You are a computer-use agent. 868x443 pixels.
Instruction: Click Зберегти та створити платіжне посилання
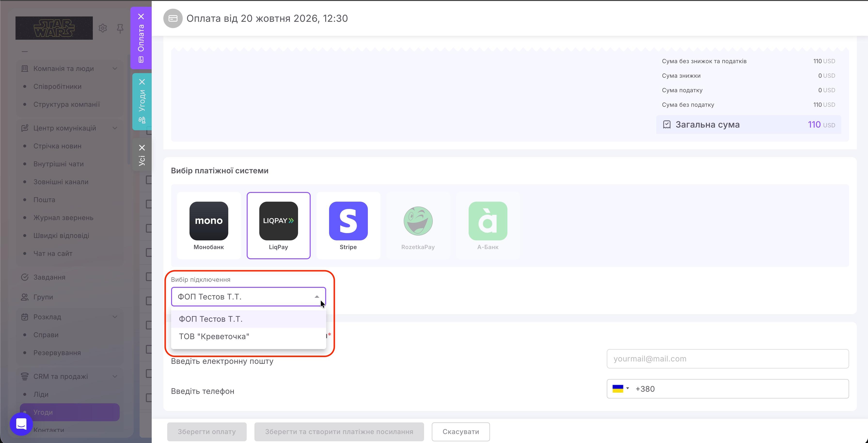click(339, 432)
